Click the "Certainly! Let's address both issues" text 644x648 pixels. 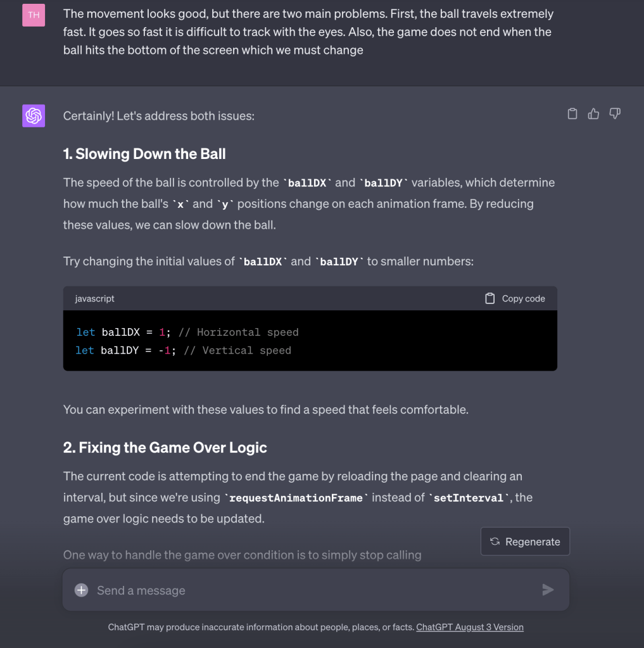pos(158,116)
